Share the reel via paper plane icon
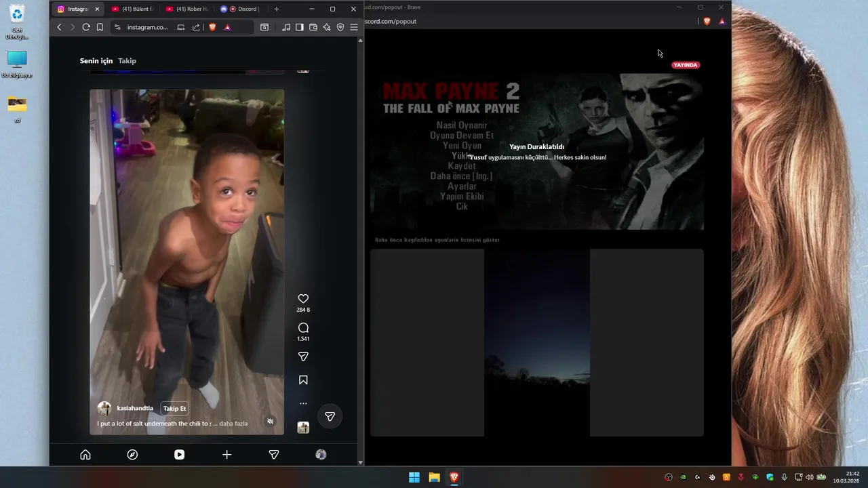The image size is (868, 488). (x=303, y=357)
